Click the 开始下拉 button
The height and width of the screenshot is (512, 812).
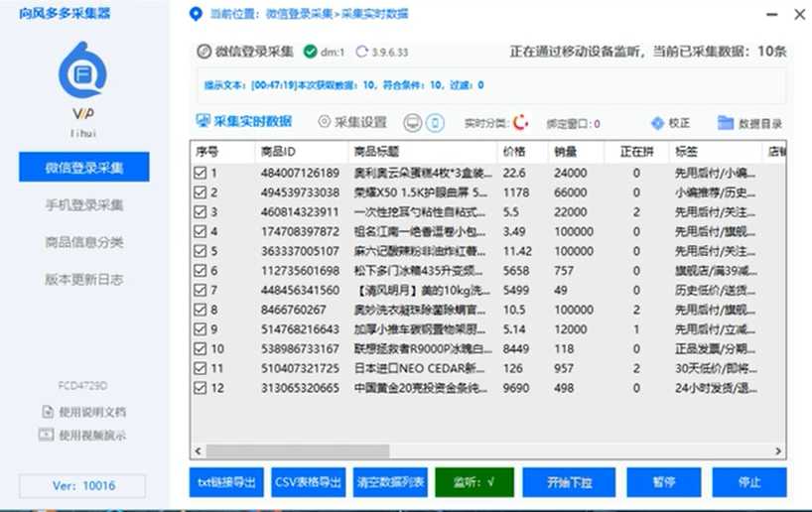click(x=569, y=482)
